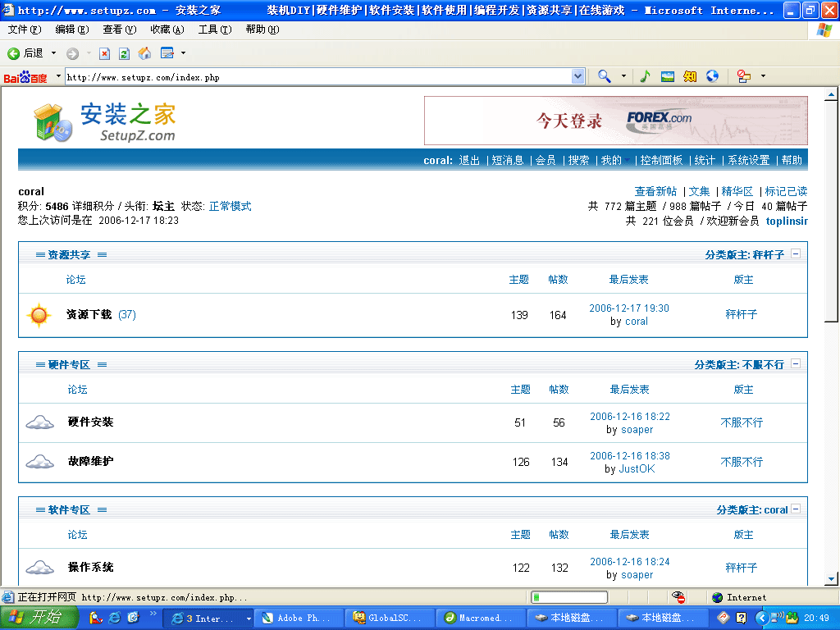The height and width of the screenshot is (630, 840).
Task: Click the Baidu music note icon
Action: pos(645,76)
